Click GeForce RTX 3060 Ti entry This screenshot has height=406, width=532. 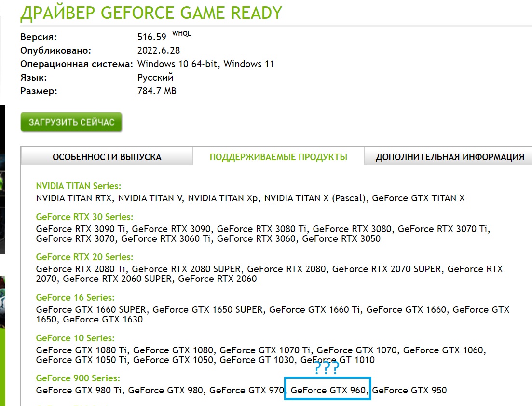point(166,239)
